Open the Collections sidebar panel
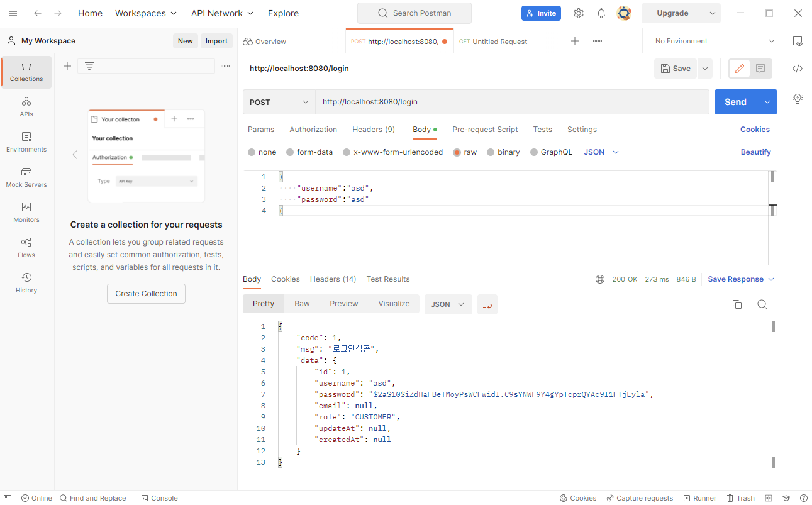 click(x=26, y=71)
